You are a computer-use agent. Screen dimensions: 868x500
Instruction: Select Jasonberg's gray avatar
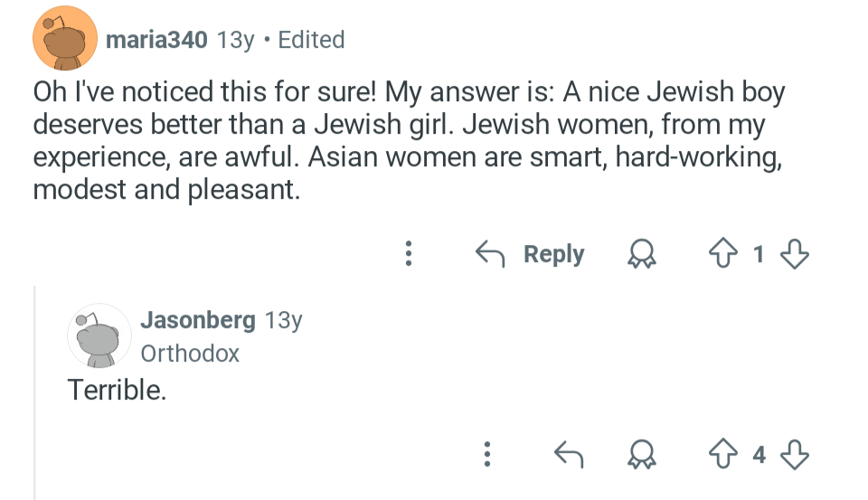pyautogui.click(x=99, y=335)
